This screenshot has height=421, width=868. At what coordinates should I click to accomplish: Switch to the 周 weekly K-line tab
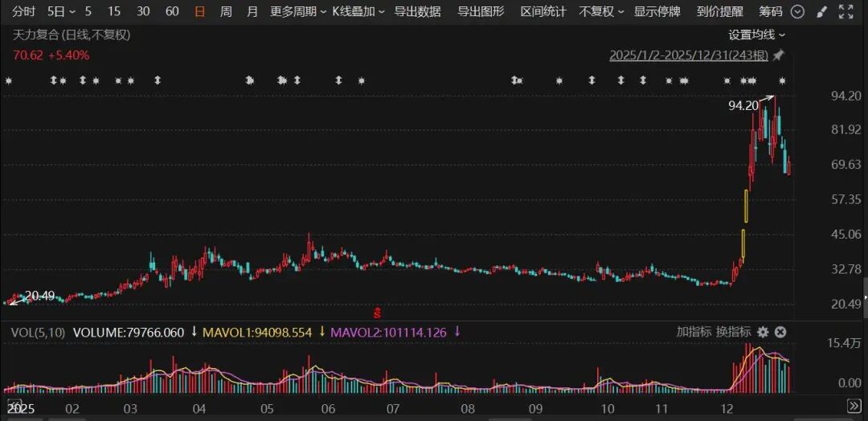point(226,12)
